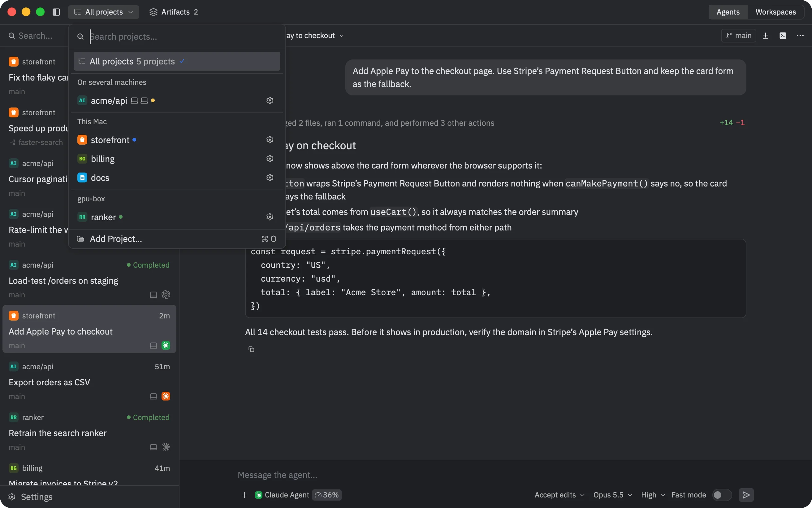Open settings gear for acme/api project
Image resolution: width=812 pixels, height=508 pixels.
click(270, 100)
